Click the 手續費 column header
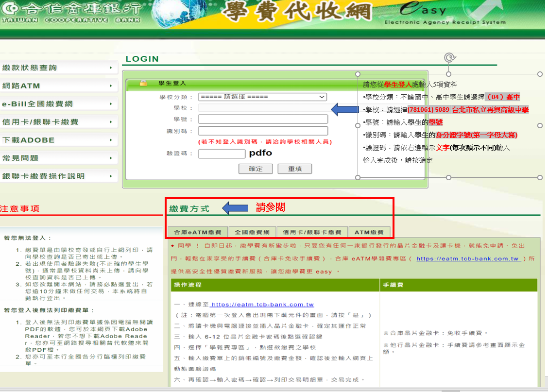 393,285
